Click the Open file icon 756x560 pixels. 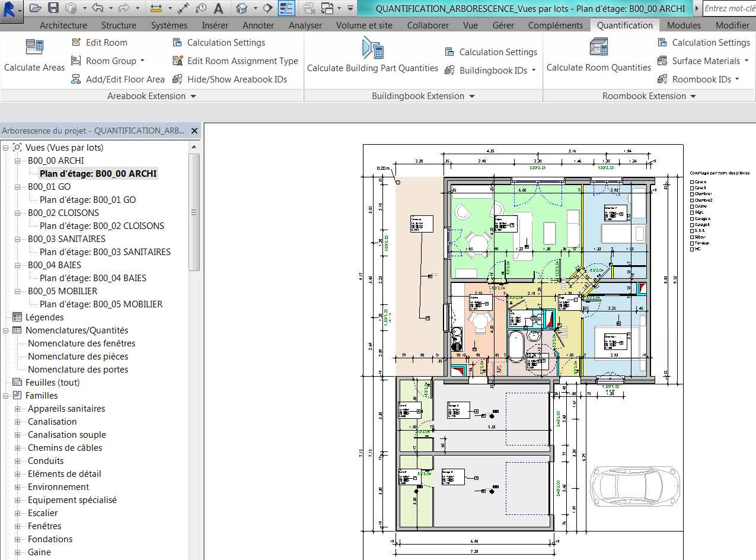pyautogui.click(x=35, y=8)
